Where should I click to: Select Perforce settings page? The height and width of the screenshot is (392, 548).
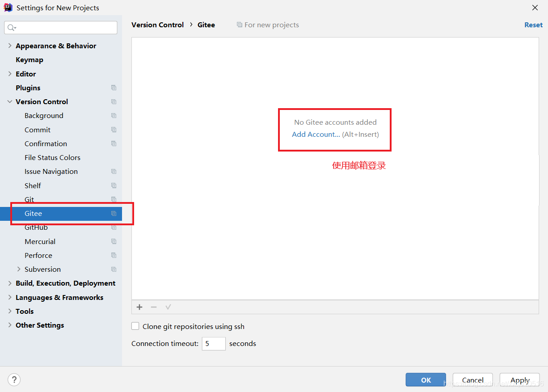(38, 255)
